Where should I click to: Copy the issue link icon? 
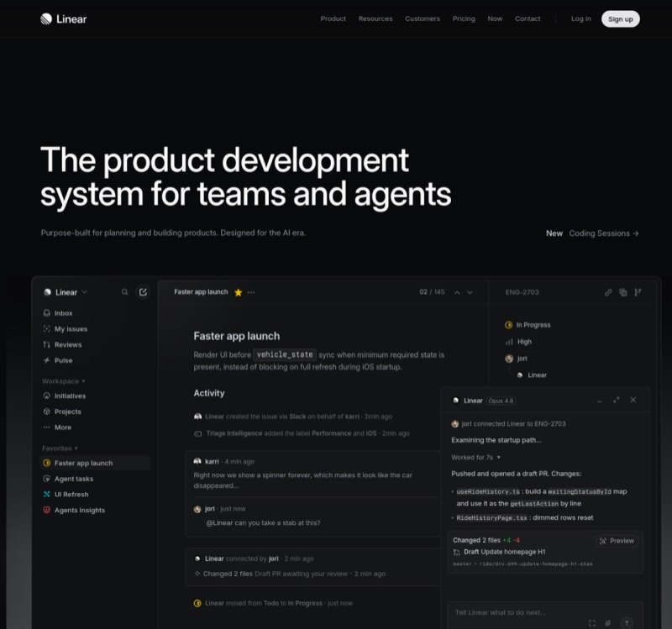pyautogui.click(x=608, y=292)
